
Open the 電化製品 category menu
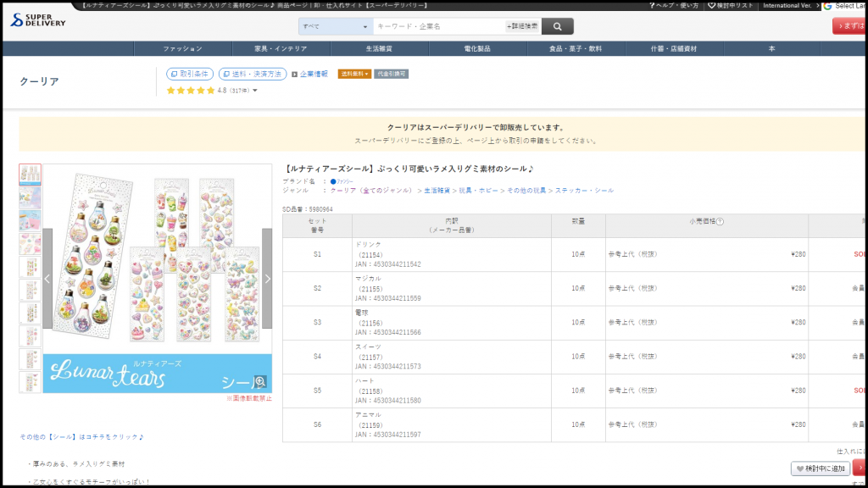[477, 48]
